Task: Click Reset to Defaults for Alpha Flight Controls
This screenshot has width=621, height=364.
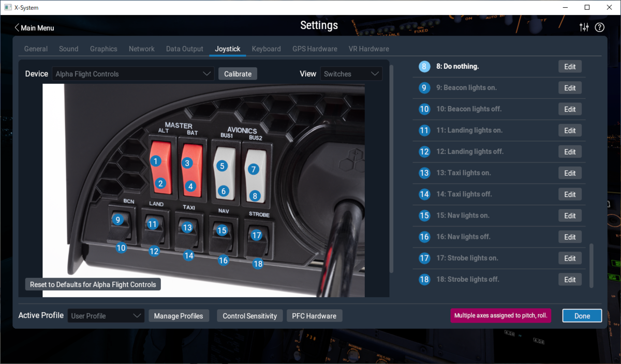Action: [93, 284]
